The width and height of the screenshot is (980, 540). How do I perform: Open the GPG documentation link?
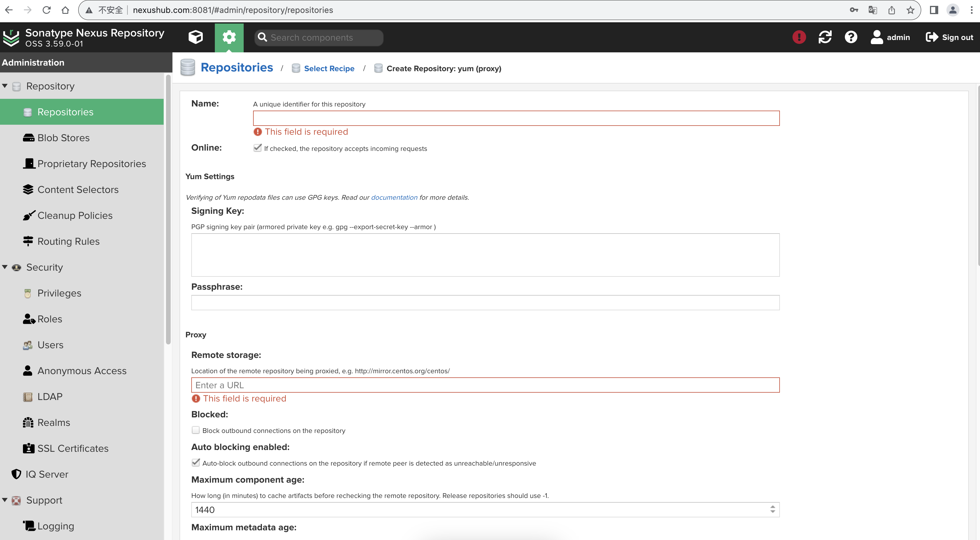[394, 197]
